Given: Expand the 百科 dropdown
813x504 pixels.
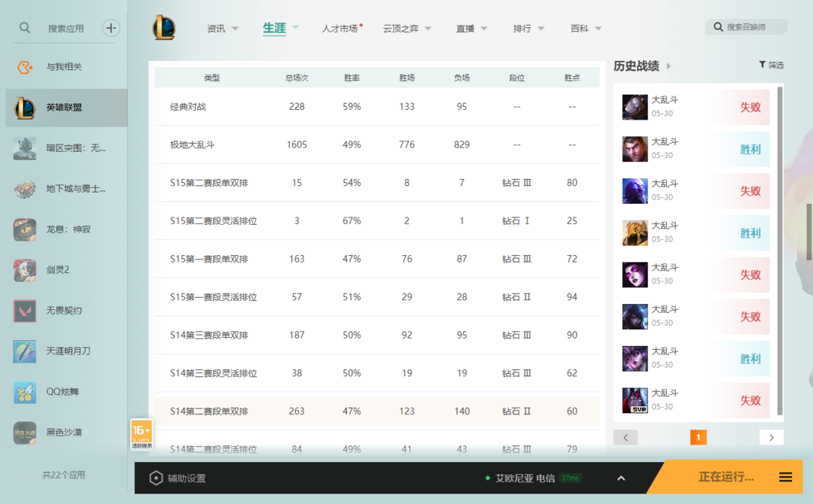Looking at the screenshot, I should (x=598, y=29).
